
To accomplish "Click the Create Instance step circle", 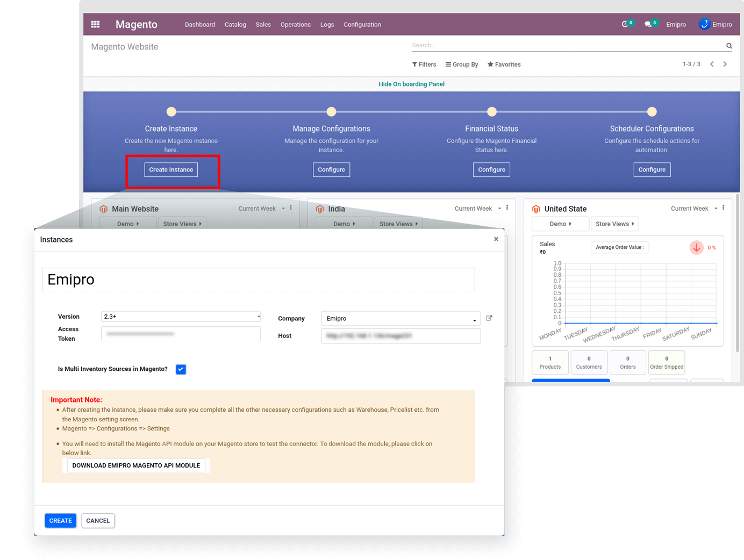I will (171, 112).
